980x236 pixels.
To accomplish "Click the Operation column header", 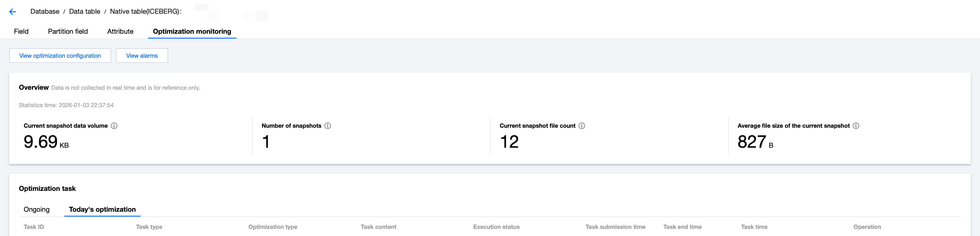I will point(867,227).
